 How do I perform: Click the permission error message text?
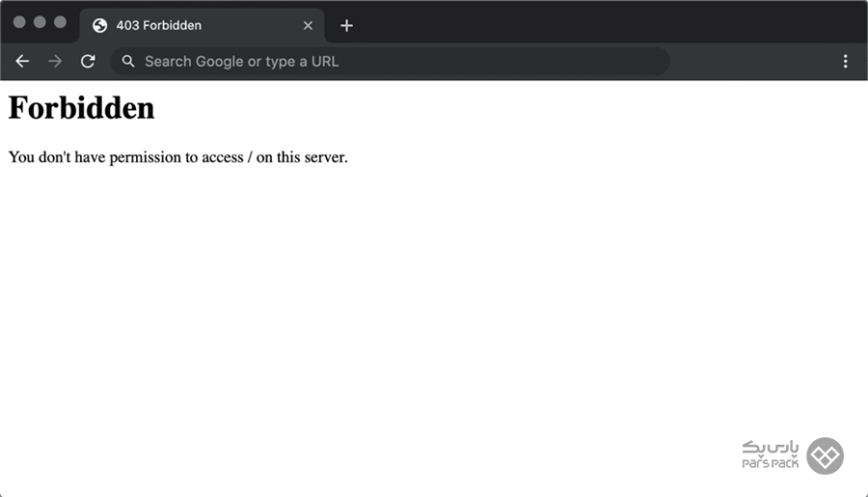[x=177, y=157]
